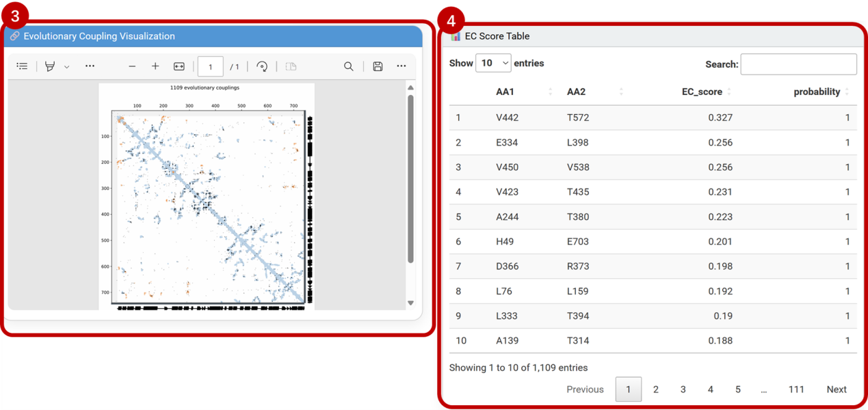This screenshot has height=410, width=868.
Task: Sort the table by EC_score column
Action: coord(702,92)
